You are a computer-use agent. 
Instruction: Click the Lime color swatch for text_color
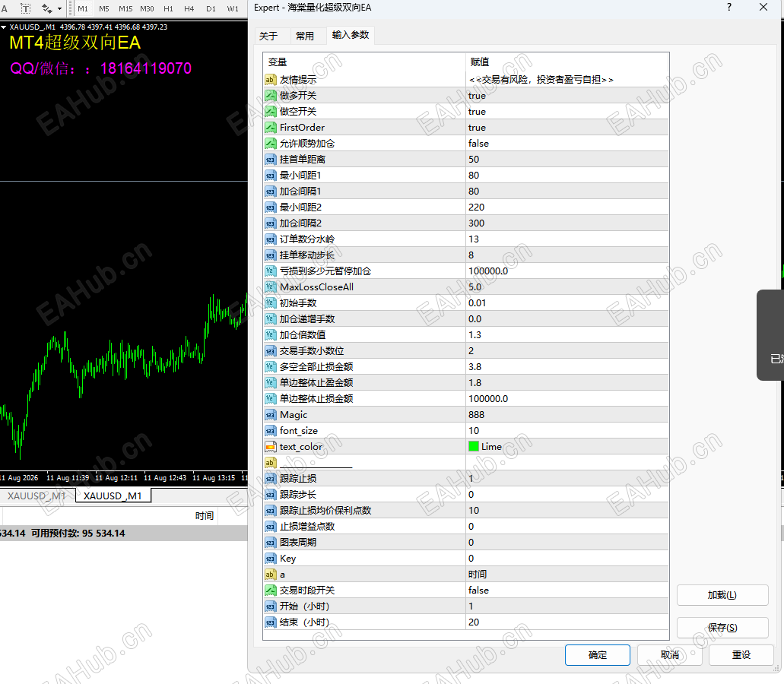coord(474,447)
